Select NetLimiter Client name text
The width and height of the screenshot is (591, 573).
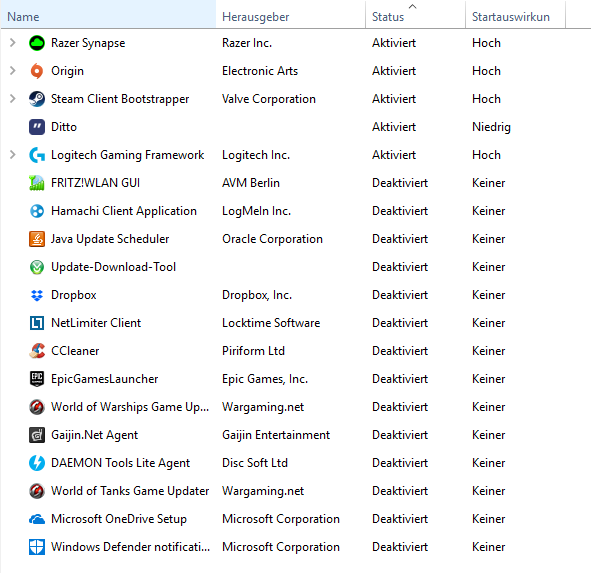pos(96,323)
